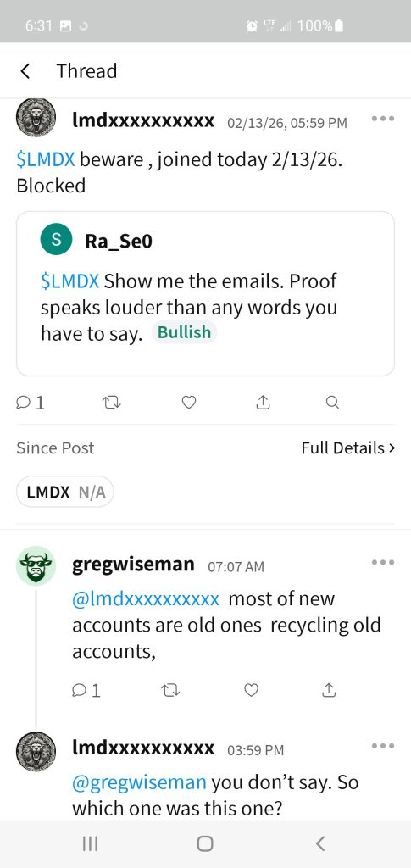Share gregwiseman's reply

point(329,690)
